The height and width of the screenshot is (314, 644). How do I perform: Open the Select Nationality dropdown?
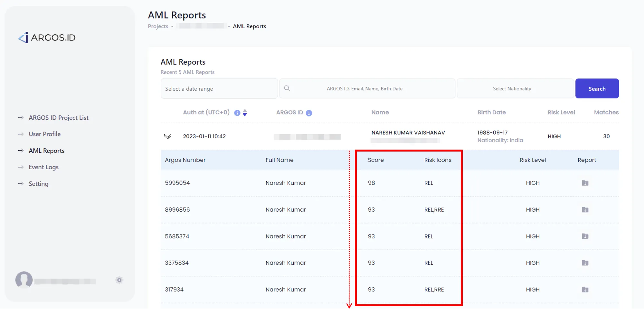tap(515, 88)
